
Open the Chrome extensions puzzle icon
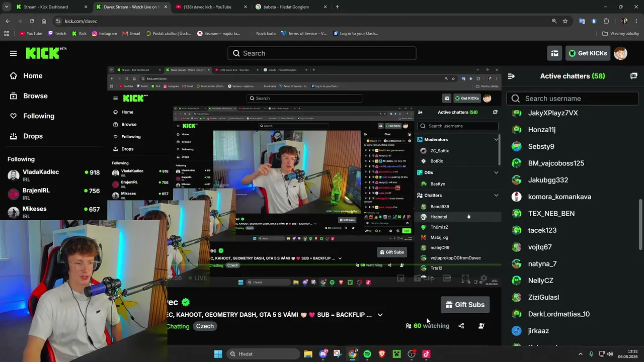606,21
